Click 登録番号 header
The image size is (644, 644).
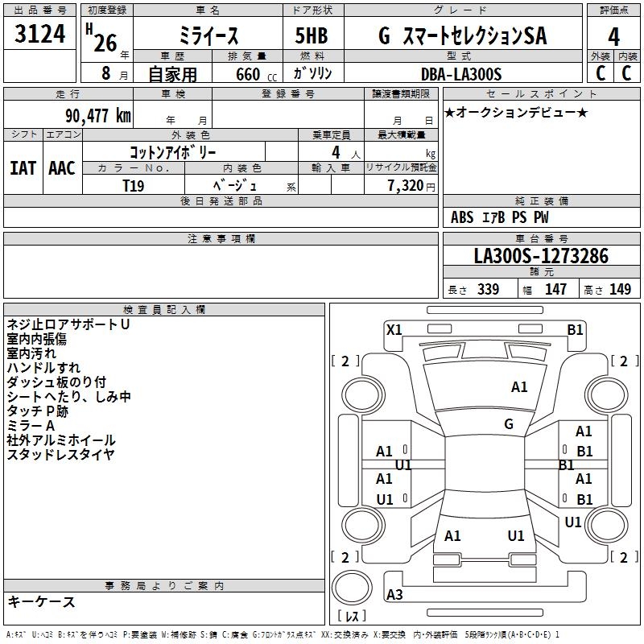288,94
